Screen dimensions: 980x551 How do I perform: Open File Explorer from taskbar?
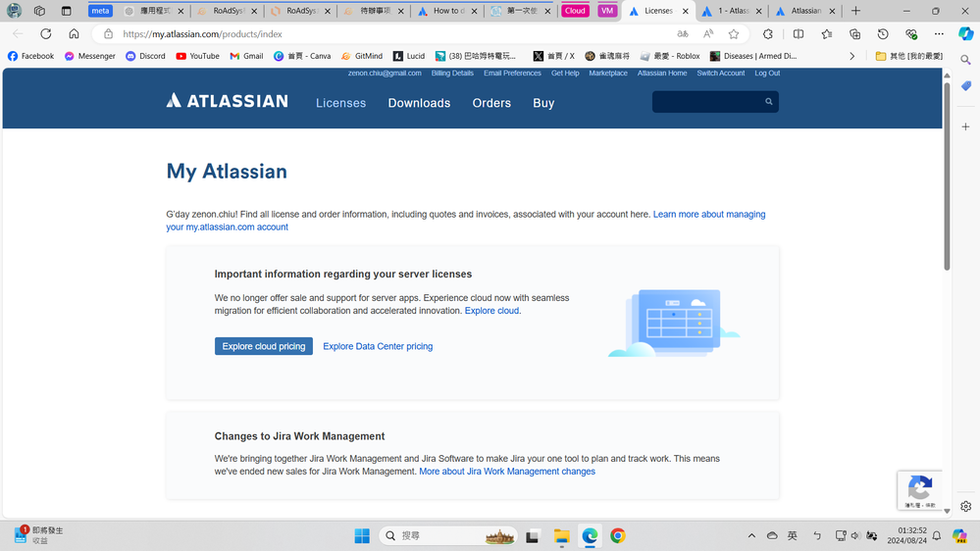[x=561, y=536]
